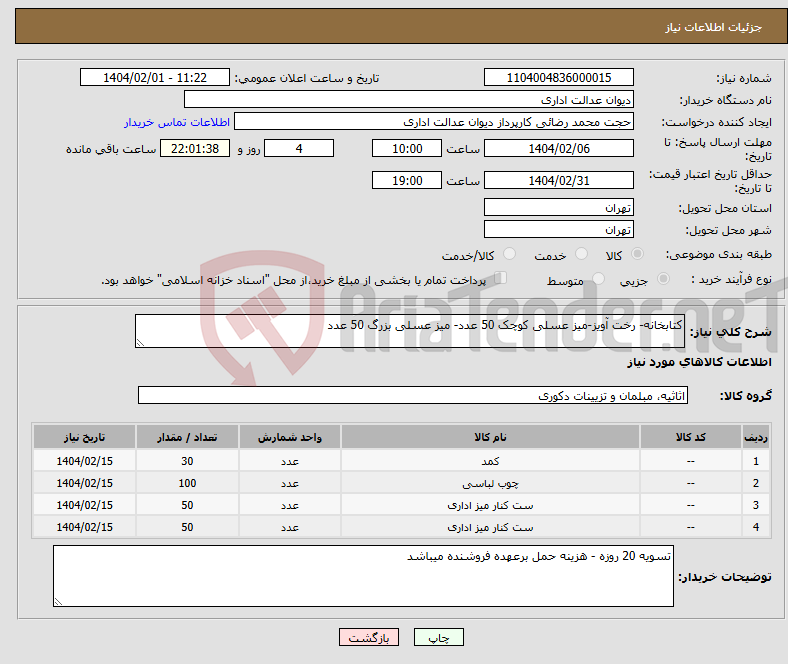The height and width of the screenshot is (664, 788).
Task: Click the resize handle of description textarea
Action: (x=140, y=342)
